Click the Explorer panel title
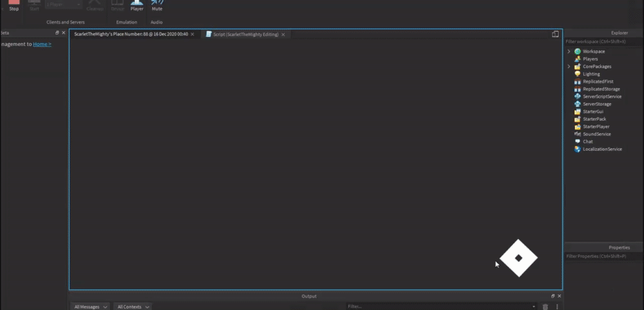644x310 pixels. (620, 33)
